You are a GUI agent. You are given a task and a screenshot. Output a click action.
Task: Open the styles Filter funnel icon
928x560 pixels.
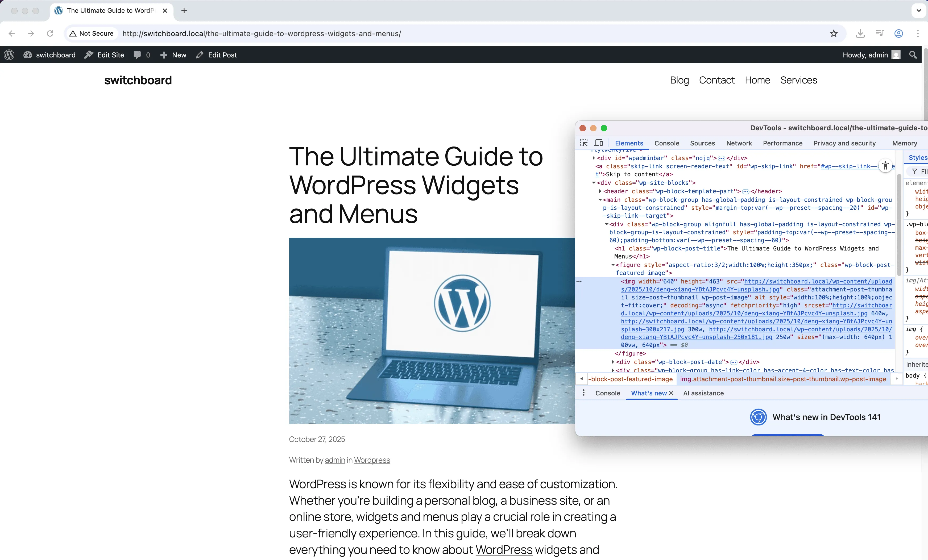click(915, 171)
